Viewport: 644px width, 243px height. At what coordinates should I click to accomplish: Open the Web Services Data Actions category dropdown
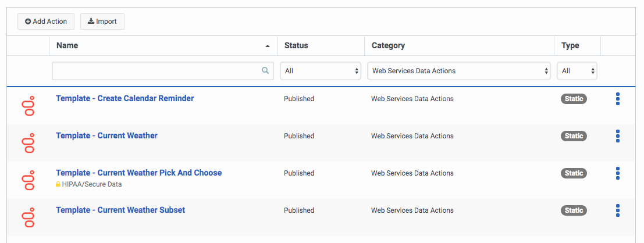[459, 71]
